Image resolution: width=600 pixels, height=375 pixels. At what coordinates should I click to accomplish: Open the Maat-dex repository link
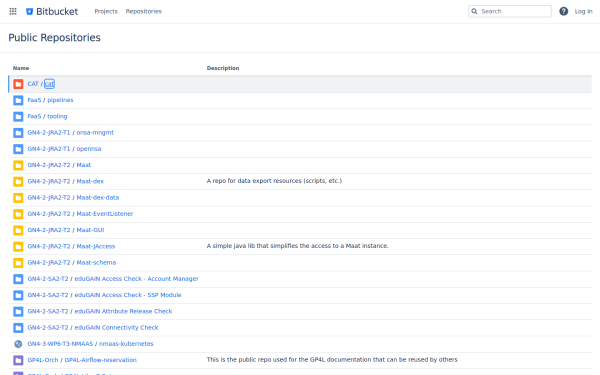click(90, 181)
